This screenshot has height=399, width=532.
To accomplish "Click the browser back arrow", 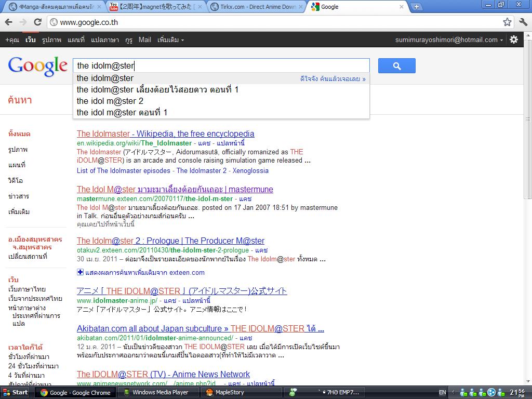I will tap(8, 22).
